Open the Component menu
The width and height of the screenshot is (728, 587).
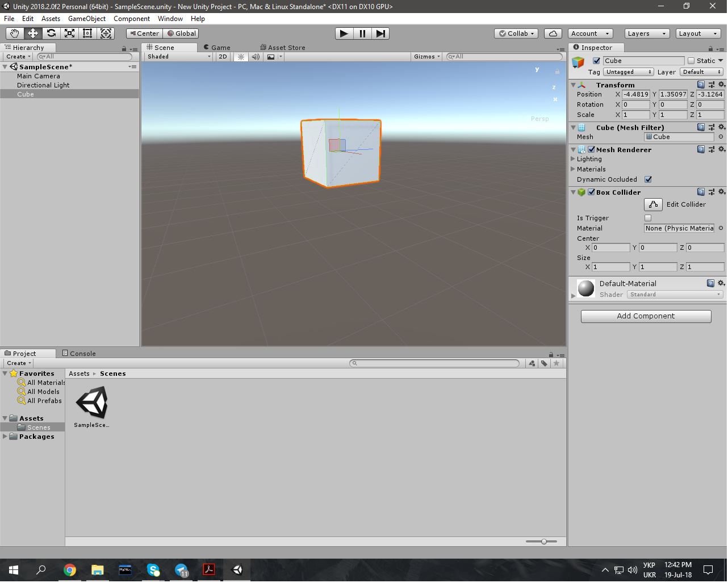[x=132, y=19]
